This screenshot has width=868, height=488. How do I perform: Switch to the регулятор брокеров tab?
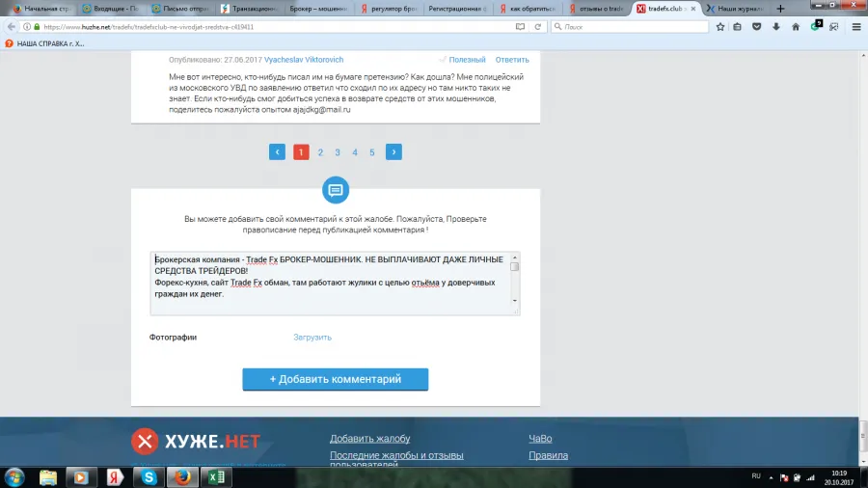point(389,9)
